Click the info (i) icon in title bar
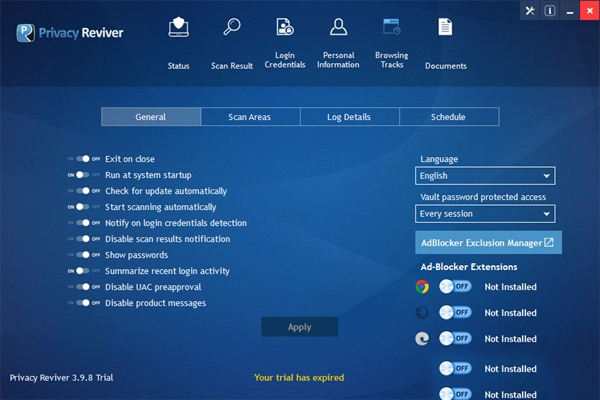This screenshot has width=600, height=400. [550, 11]
